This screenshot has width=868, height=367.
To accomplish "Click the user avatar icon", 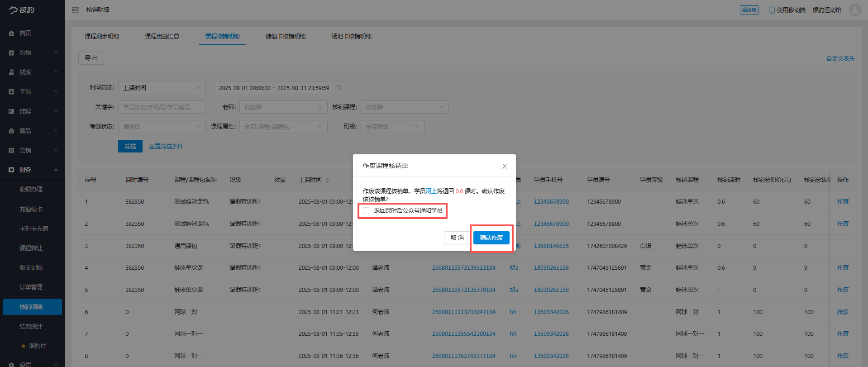I will coord(855,10).
